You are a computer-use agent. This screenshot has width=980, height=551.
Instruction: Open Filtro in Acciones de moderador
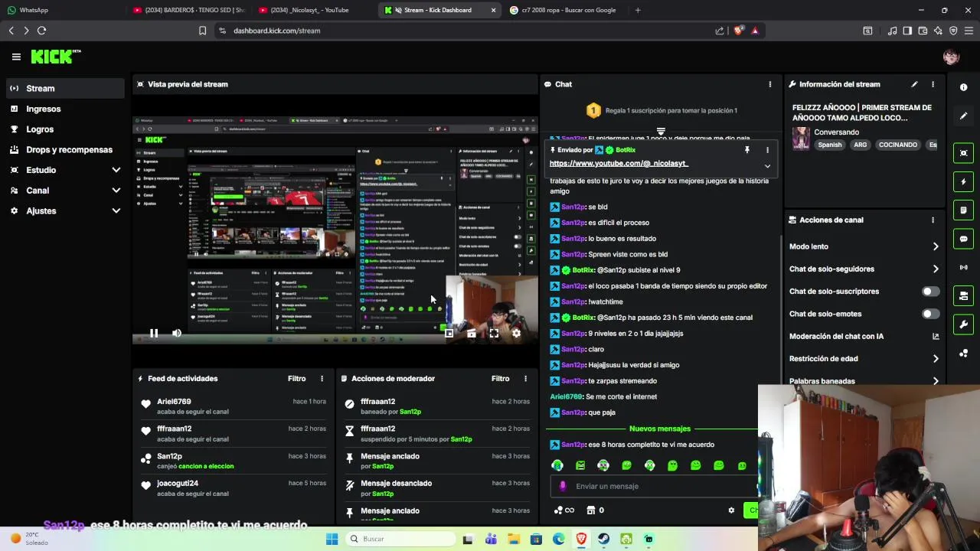tap(500, 378)
